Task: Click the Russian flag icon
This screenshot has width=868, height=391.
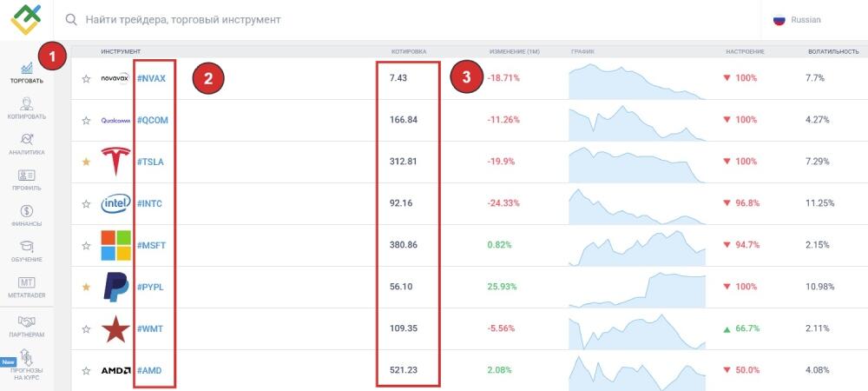Action: pos(779,20)
